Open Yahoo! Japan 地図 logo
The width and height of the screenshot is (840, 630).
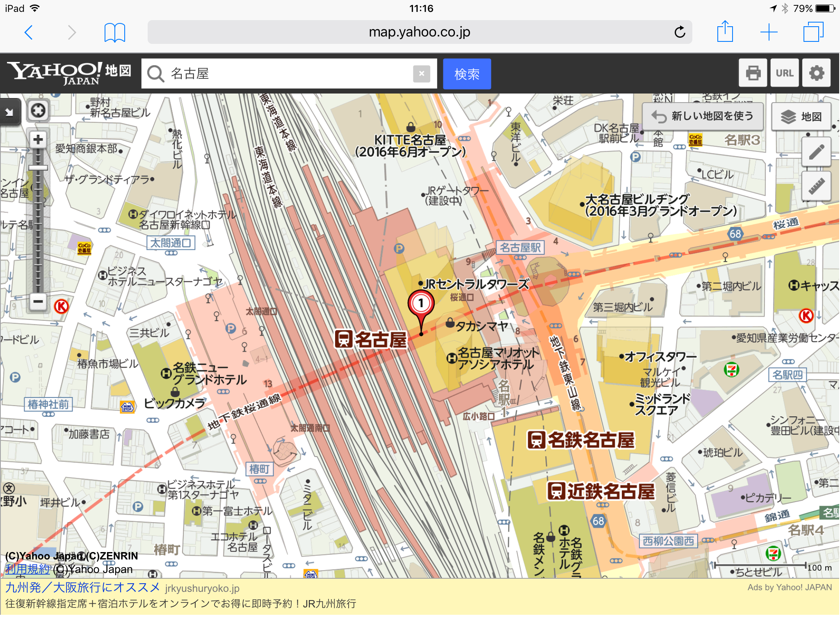[69, 73]
